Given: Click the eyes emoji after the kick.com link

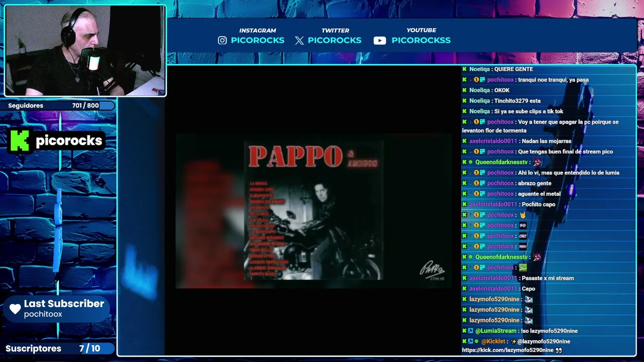Looking at the screenshot, I should click(558, 350).
